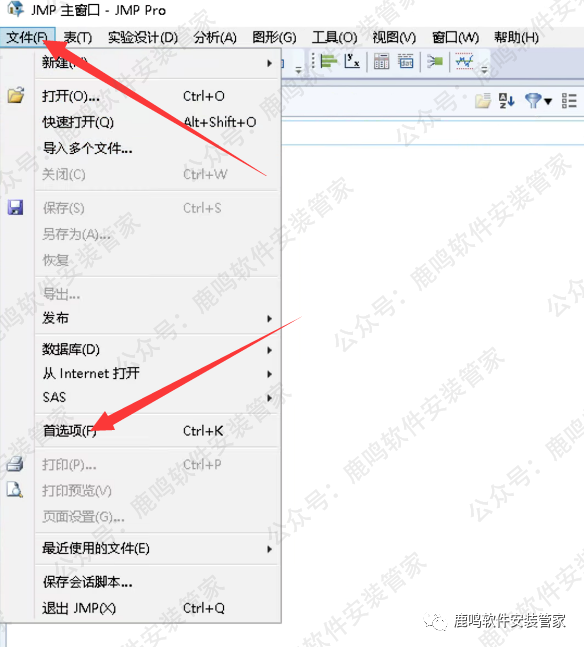Image resolution: width=584 pixels, height=647 pixels.
Task: Choose the 导出... menu entry
Action: coord(61,294)
